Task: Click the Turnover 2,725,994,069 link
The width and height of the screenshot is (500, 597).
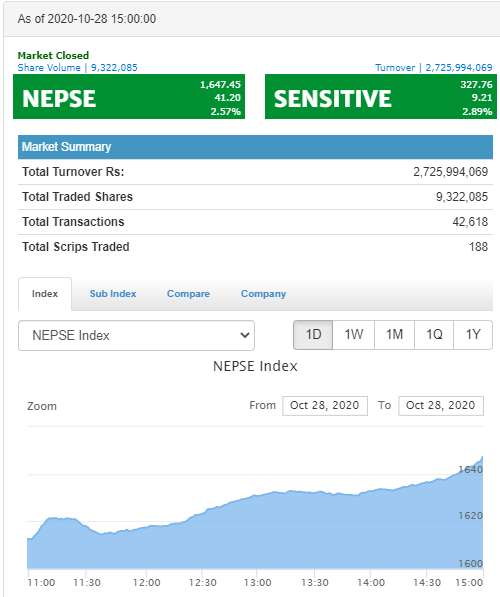Action: (x=434, y=68)
